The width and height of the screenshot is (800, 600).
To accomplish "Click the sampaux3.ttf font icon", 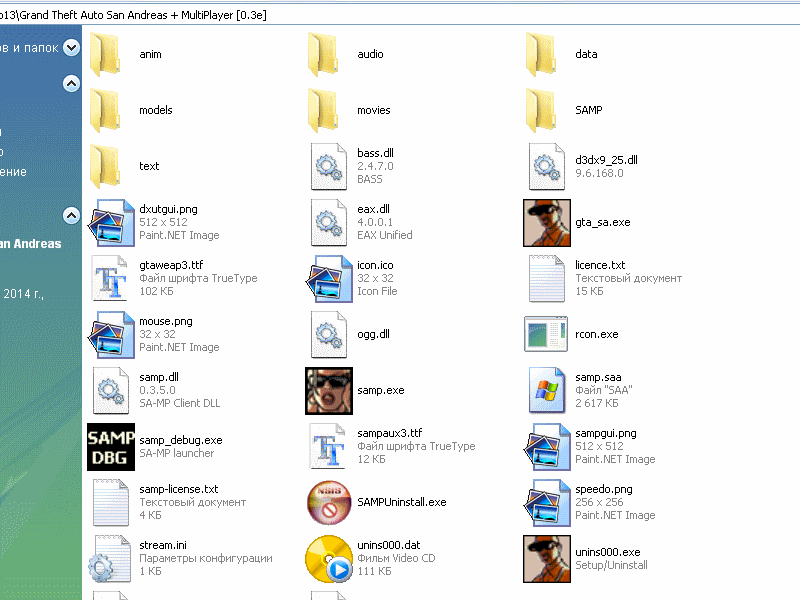I will tap(328, 447).
